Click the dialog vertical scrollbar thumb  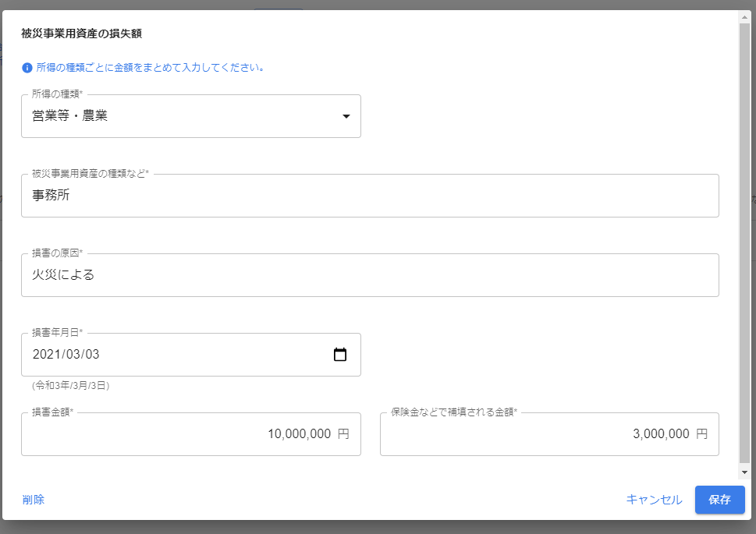pyautogui.click(x=744, y=242)
